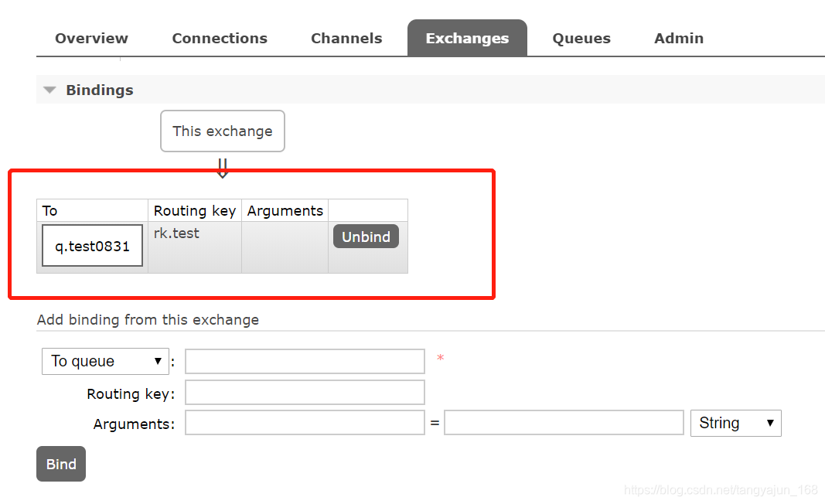Open the String argument type dropdown
This screenshot has height=504, width=825.
click(x=735, y=423)
